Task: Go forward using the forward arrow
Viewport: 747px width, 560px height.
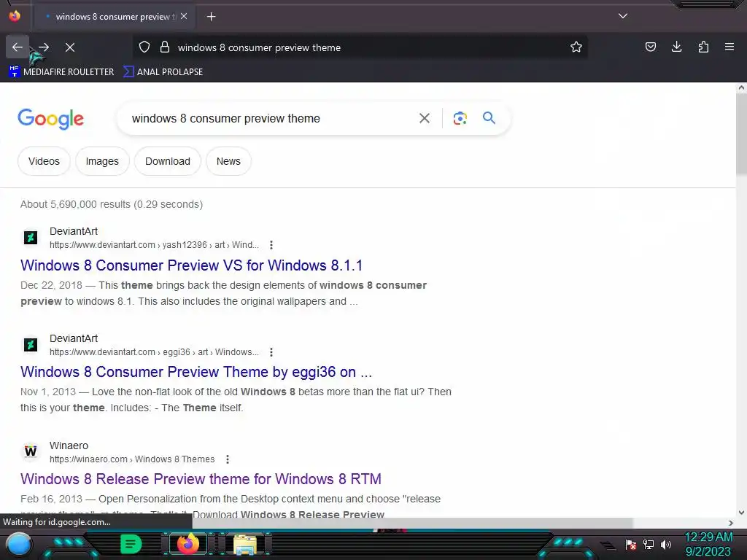Action: [x=44, y=47]
